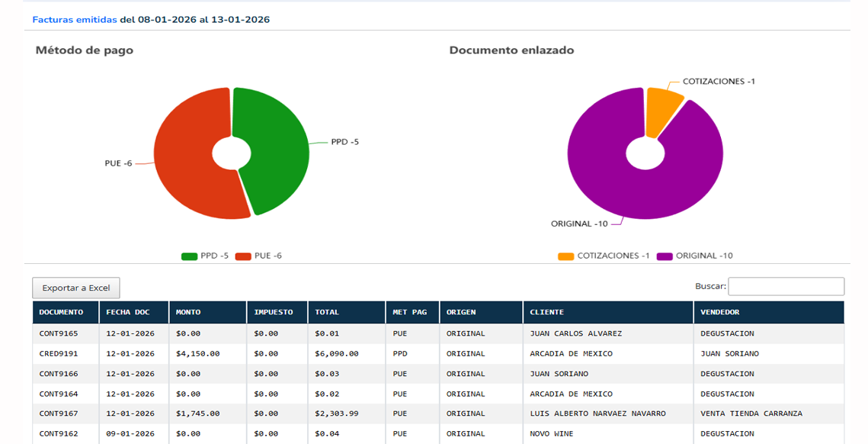Click the Exportar a Excel button

click(75, 288)
